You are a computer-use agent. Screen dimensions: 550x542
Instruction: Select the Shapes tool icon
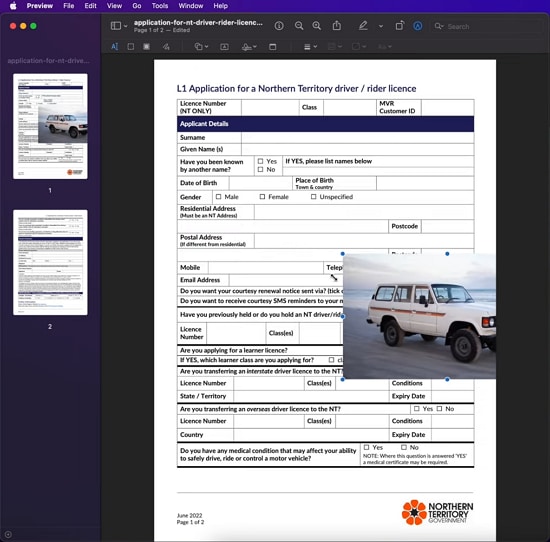198,46
